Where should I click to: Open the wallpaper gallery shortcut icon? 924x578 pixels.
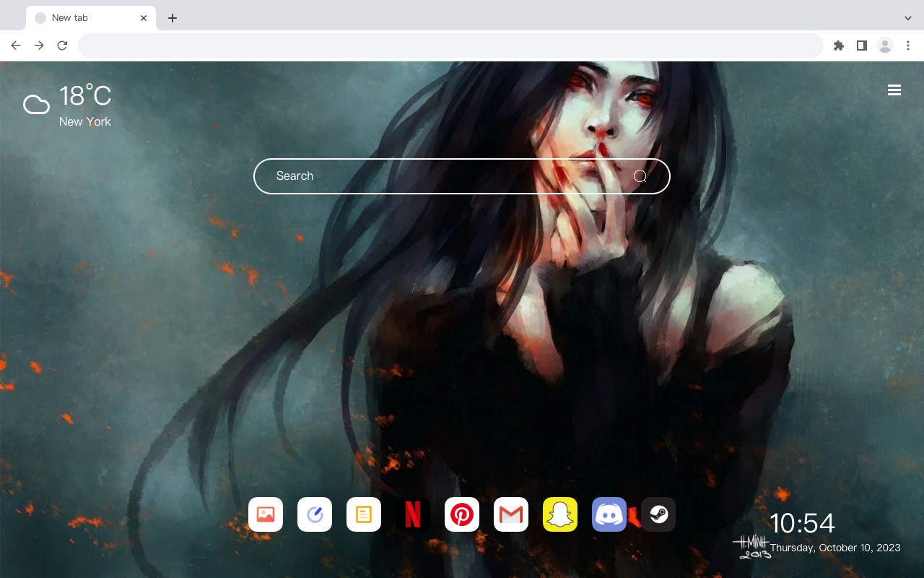[266, 514]
